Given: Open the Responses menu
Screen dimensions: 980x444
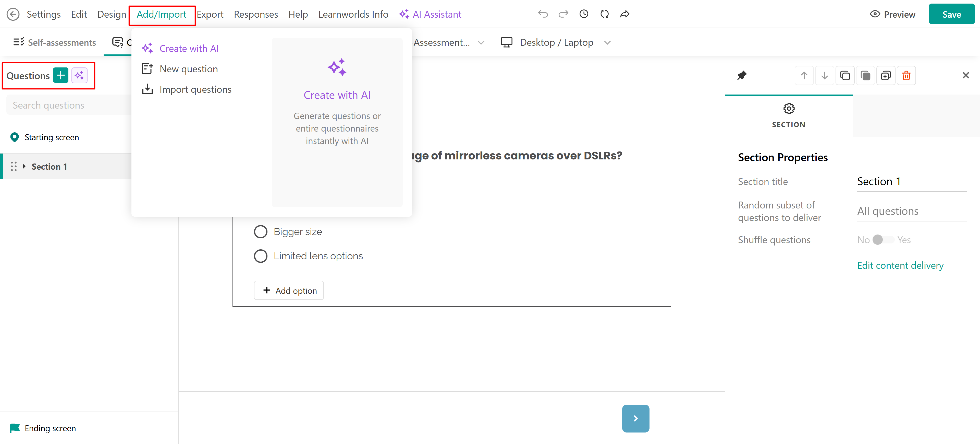Looking at the screenshot, I should (x=256, y=14).
